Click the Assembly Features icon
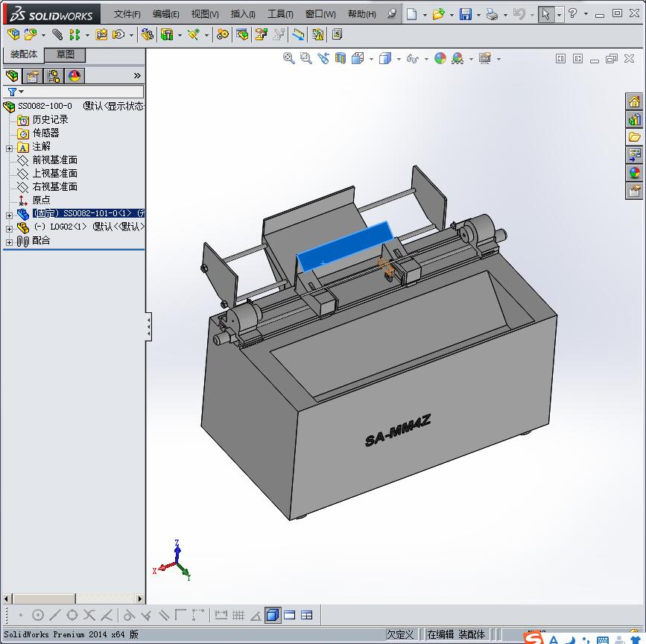Image resolution: width=646 pixels, height=644 pixels. (x=167, y=34)
